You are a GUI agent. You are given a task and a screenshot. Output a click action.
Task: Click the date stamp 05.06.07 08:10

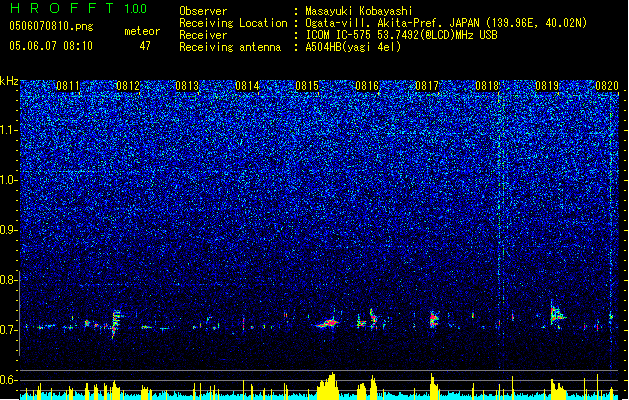pos(51,46)
